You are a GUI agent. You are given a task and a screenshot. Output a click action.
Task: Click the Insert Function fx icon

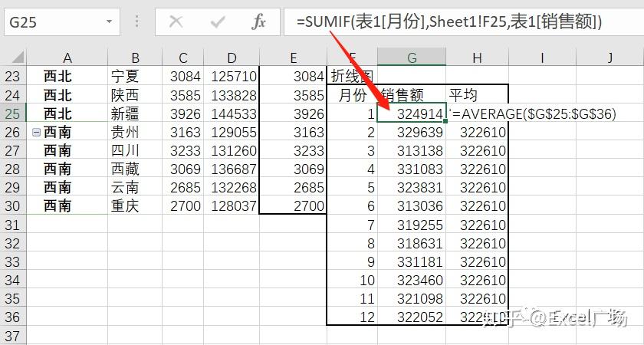pos(258,21)
